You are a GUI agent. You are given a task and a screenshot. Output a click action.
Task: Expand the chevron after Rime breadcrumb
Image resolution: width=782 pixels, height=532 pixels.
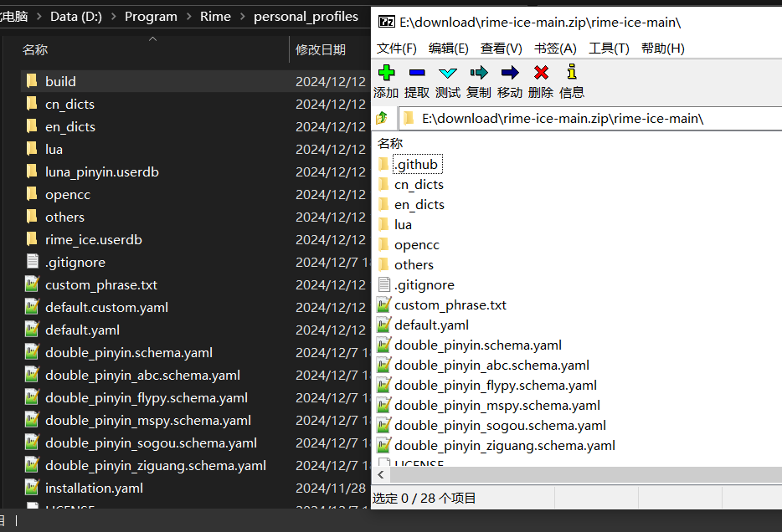point(242,17)
